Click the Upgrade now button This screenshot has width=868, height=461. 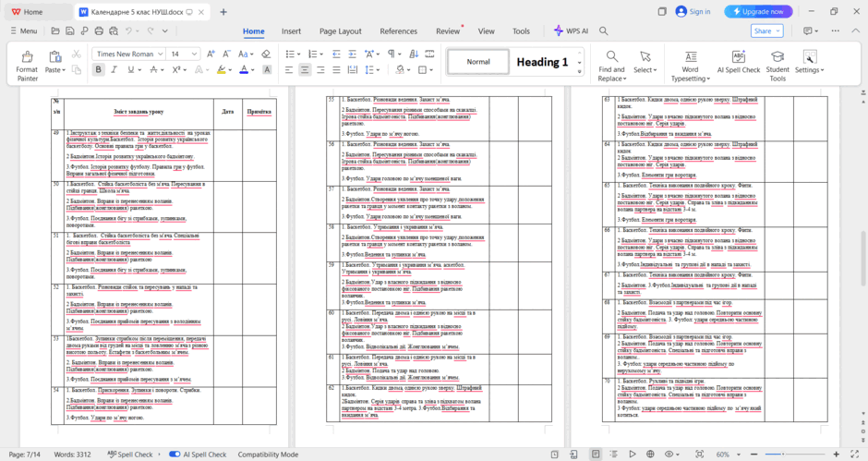(x=758, y=12)
